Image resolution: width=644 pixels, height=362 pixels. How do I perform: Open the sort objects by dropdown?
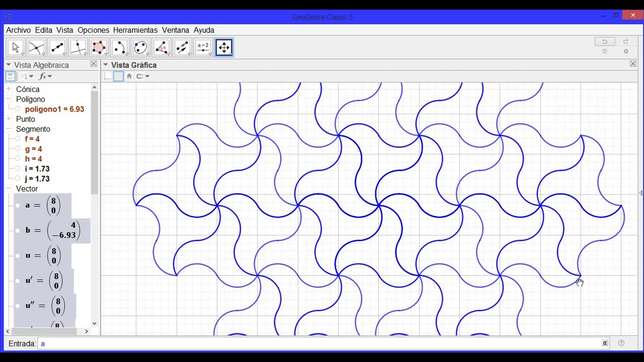(27, 76)
